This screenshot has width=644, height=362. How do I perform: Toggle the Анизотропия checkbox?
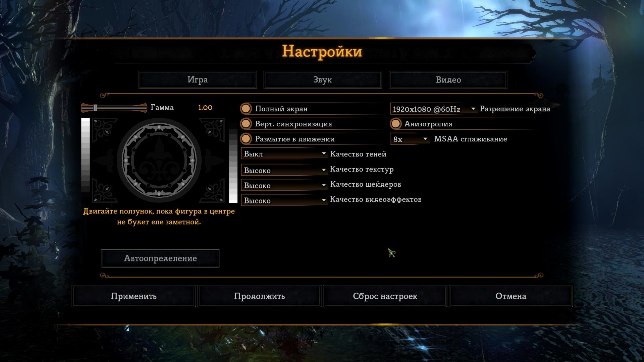tap(395, 124)
